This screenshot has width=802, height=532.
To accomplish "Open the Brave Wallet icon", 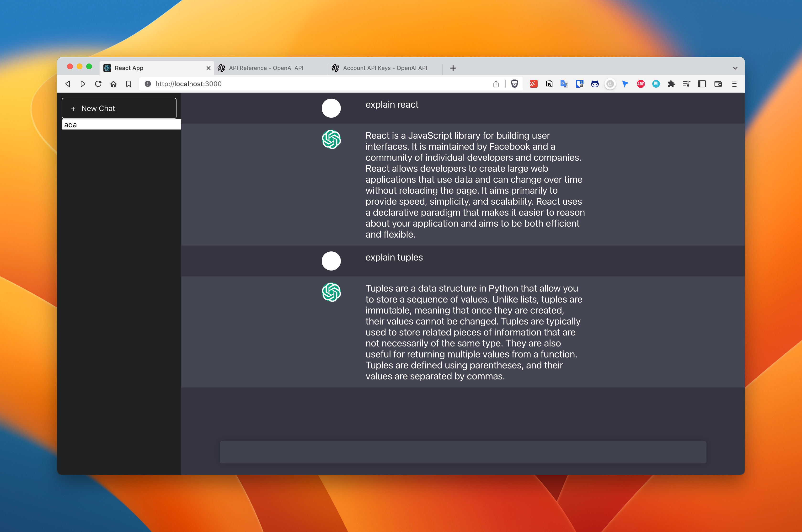I will click(x=718, y=84).
